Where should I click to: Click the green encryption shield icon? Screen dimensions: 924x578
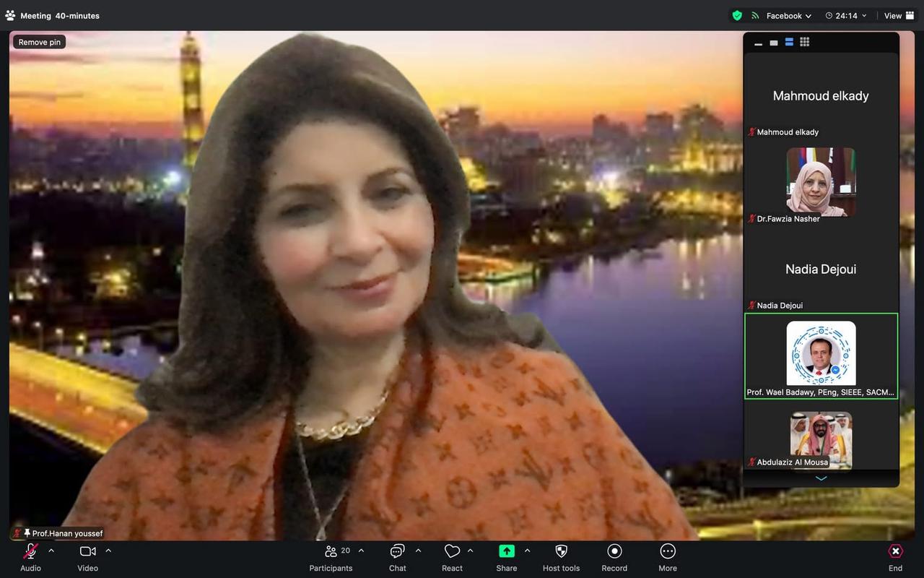pyautogui.click(x=736, y=15)
